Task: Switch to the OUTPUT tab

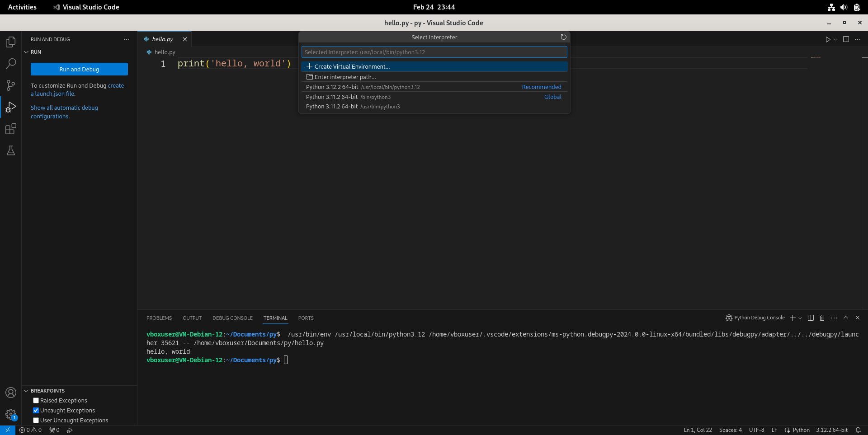Action: [x=192, y=318]
